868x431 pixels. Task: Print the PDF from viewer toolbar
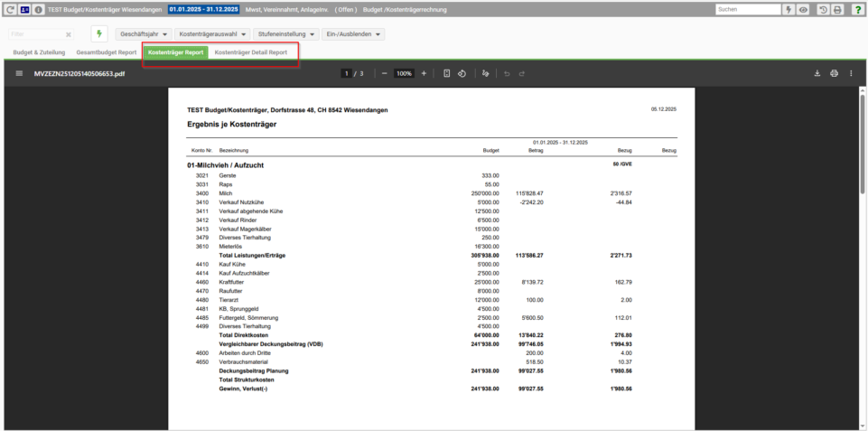[x=834, y=73]
